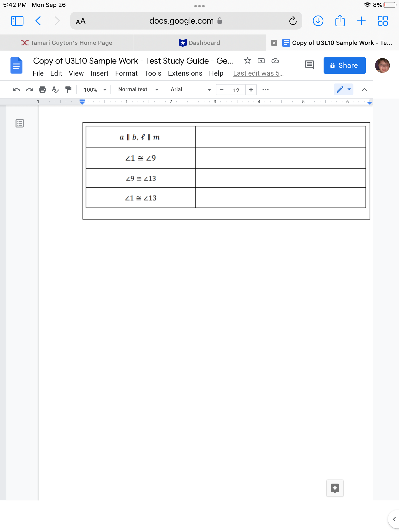Reload the current page
The image size is (399, 532).
click(293, 21)
